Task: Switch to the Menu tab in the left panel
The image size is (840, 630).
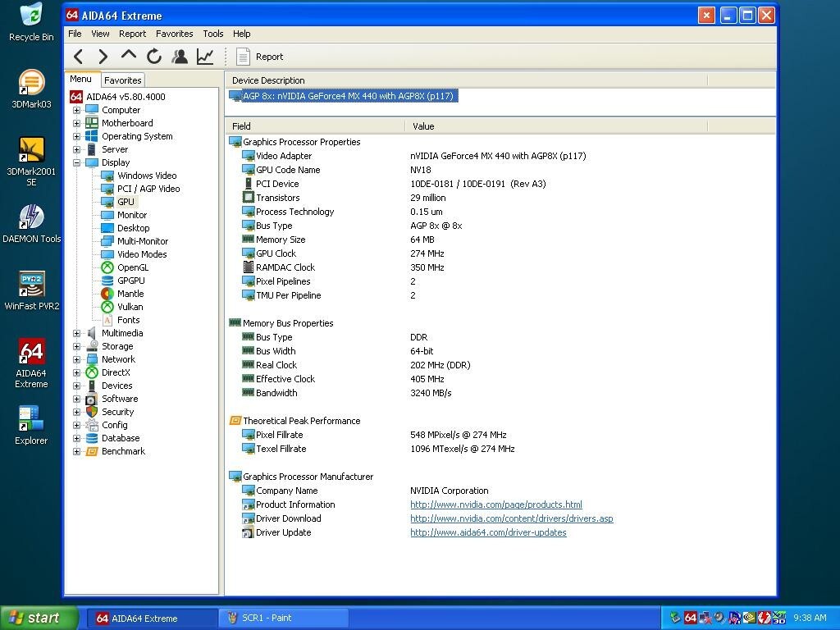Action: click(x=81, y=80)
